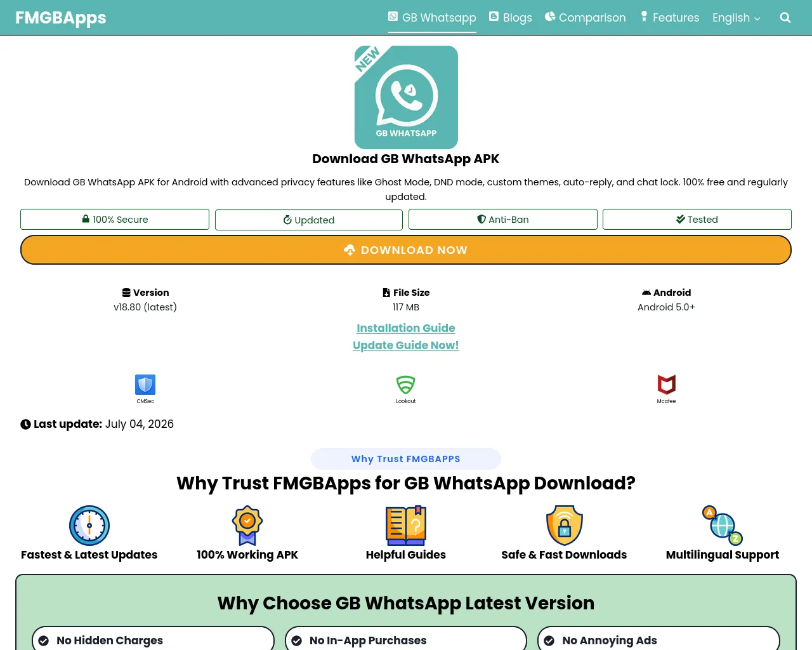Click the 'Download GB WhatsApp APK' heading

[x=406, y=159]
